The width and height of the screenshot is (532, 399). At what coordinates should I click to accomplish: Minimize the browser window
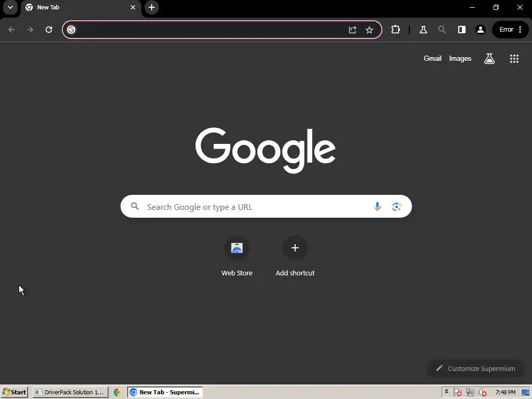click(x=472, y=7)
